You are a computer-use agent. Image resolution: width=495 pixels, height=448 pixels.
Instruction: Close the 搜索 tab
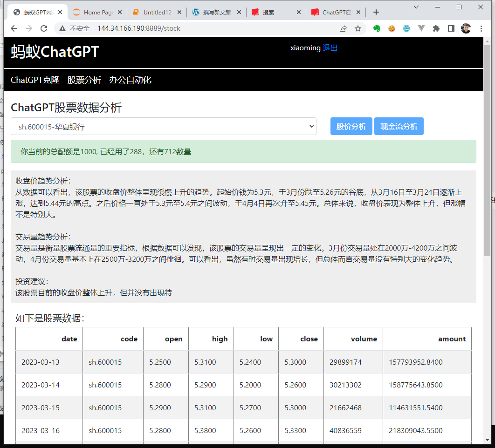point(299,12)
